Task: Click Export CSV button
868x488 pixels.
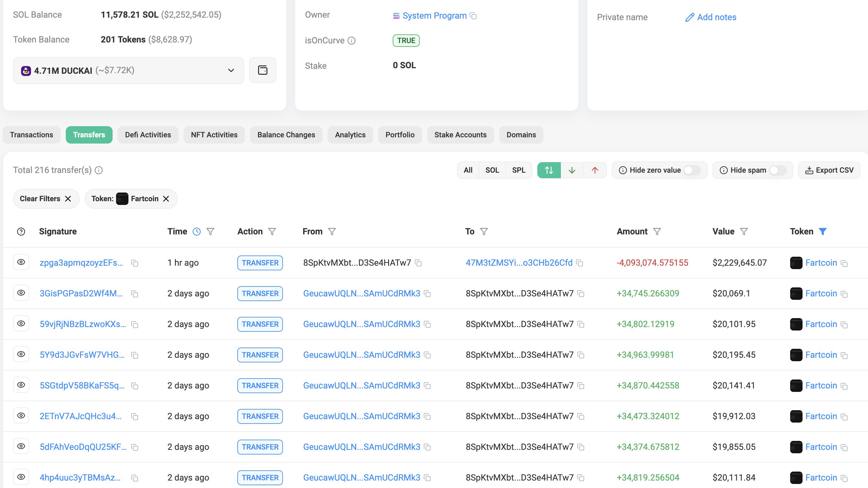Action: click(829, 170)
